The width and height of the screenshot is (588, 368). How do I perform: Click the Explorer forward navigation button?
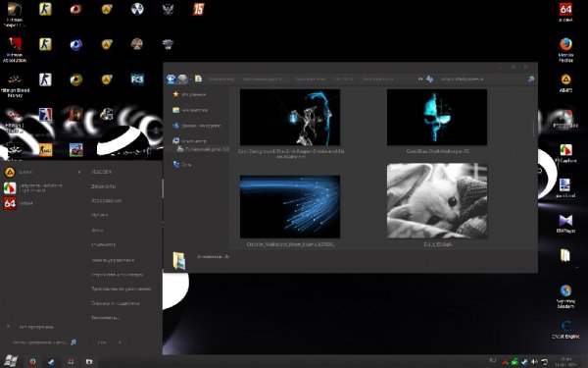click(182, 79)
